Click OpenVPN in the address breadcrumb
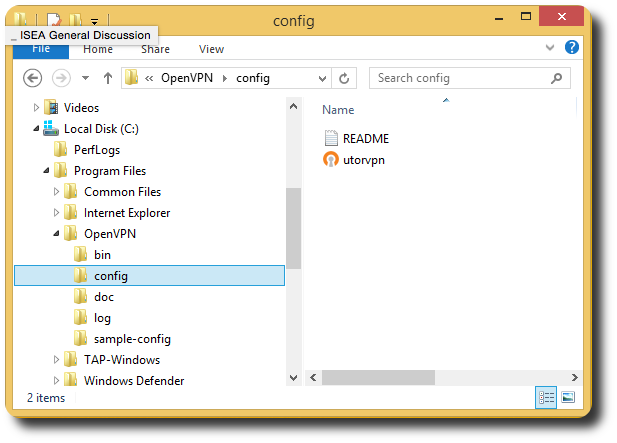The image size is (617, 443). 187,78
